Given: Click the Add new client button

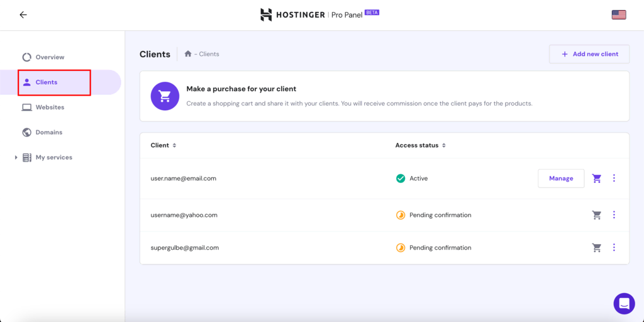Looking at the screenshot, I should click(x=589, y=54).
